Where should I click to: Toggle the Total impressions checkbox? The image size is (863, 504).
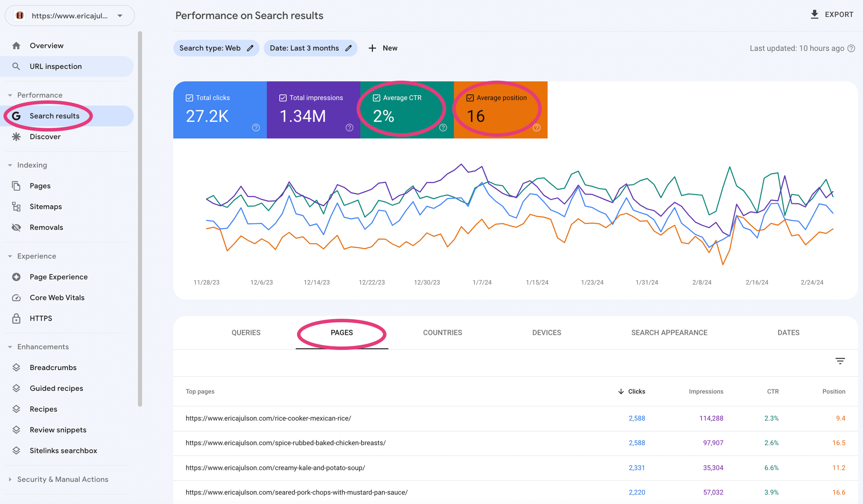point(283,98)
